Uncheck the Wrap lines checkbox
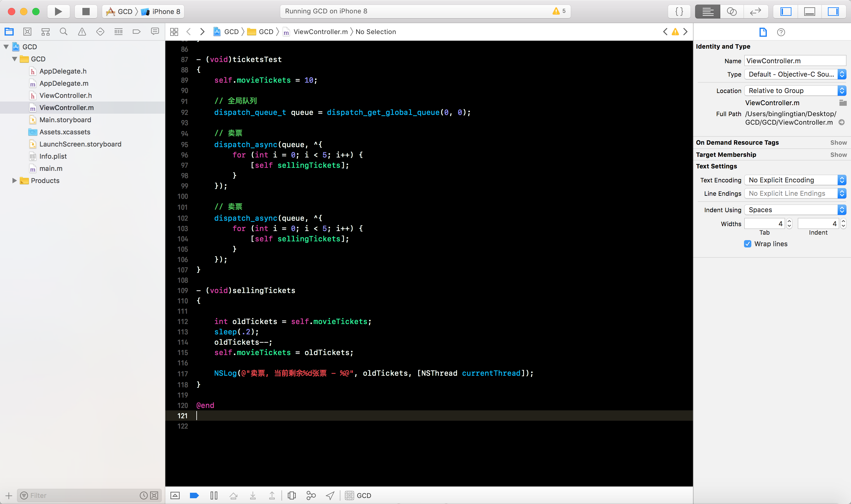 tap(748, 244)
